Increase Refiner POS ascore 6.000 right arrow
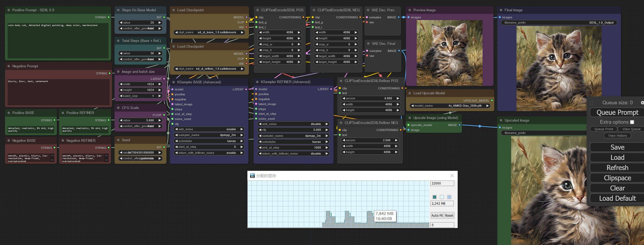 (398, 98)
